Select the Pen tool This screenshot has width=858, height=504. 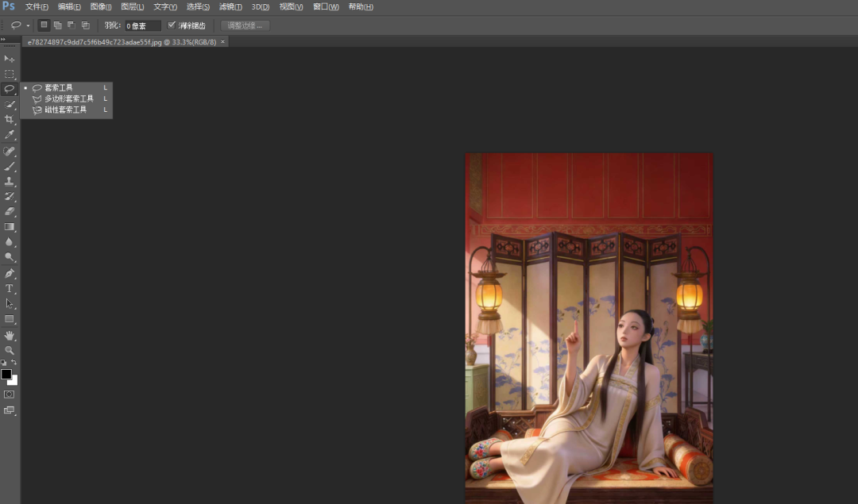[x=10, y=273]
